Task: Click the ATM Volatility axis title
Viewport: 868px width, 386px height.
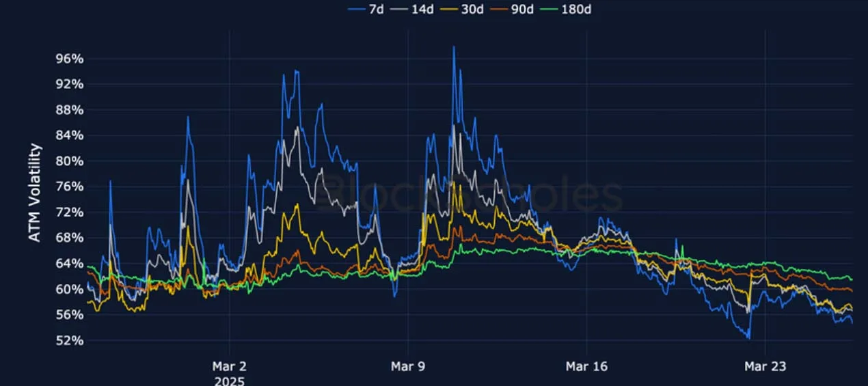Action: point(35,193)
